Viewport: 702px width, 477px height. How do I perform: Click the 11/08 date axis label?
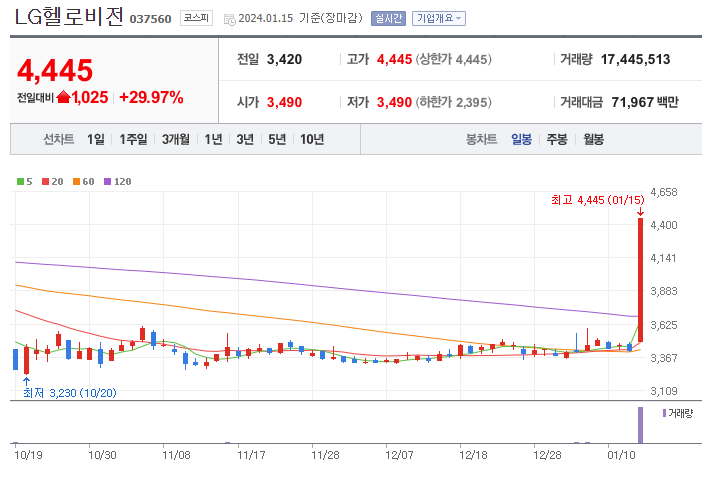176,455
